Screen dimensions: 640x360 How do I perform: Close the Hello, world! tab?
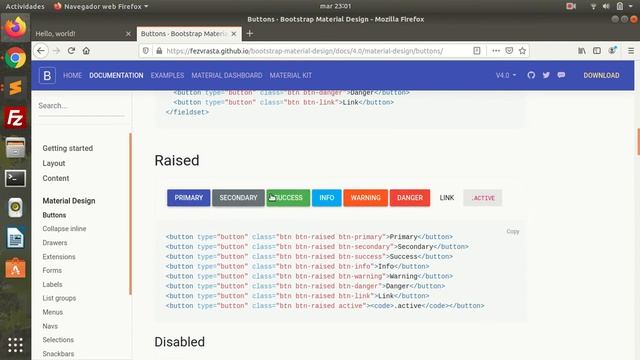click(x=128, y=34)
